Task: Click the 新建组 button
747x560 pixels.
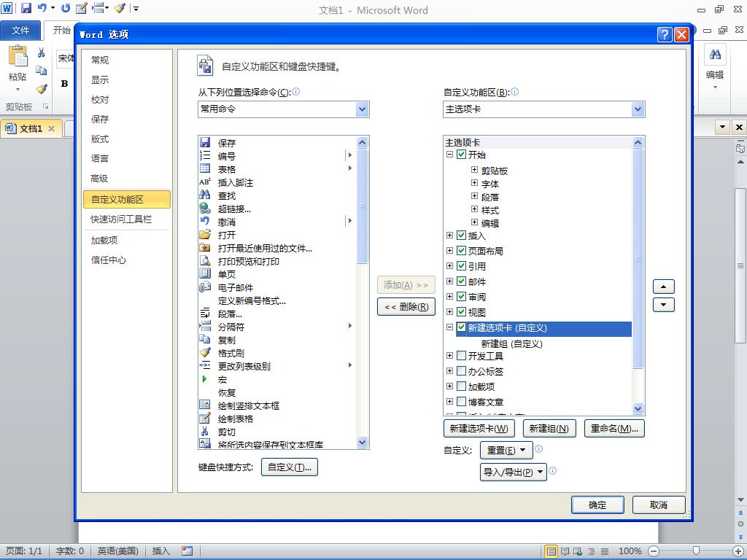Action: (549, 429)
